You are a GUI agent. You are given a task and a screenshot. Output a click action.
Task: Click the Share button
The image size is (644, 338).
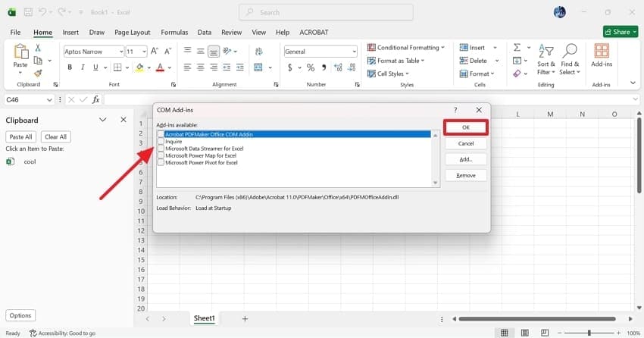[x=621, y=32]
